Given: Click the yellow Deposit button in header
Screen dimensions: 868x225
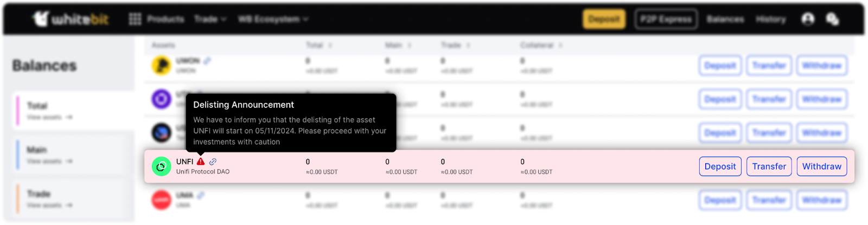Looking at the screenshot, I should click(x=604, y=19).
